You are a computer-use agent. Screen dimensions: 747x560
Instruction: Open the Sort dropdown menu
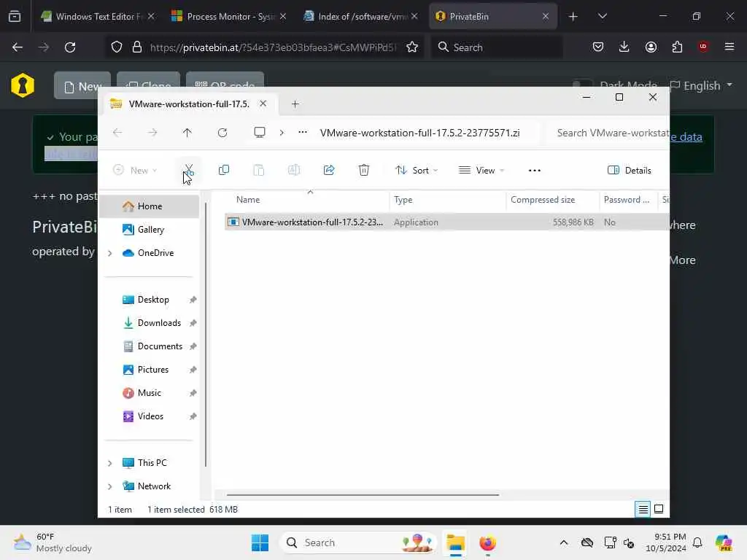coord(417,171)
